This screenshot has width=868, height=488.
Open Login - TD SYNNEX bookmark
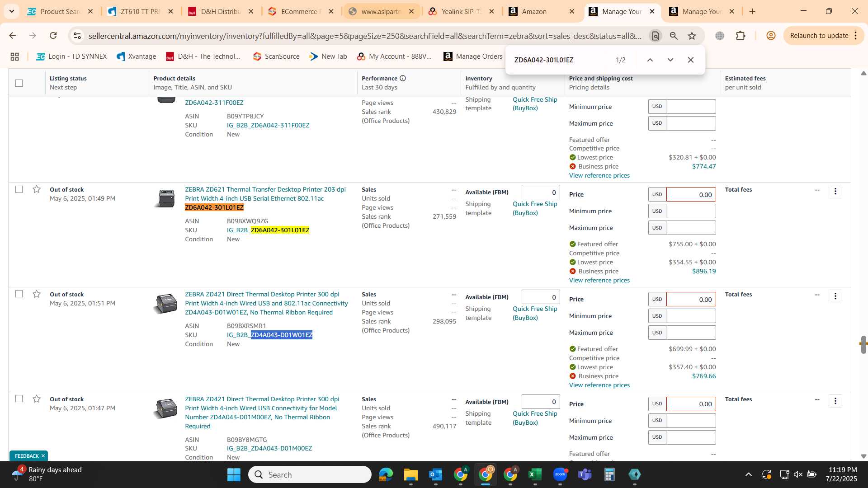coord(72,56)
